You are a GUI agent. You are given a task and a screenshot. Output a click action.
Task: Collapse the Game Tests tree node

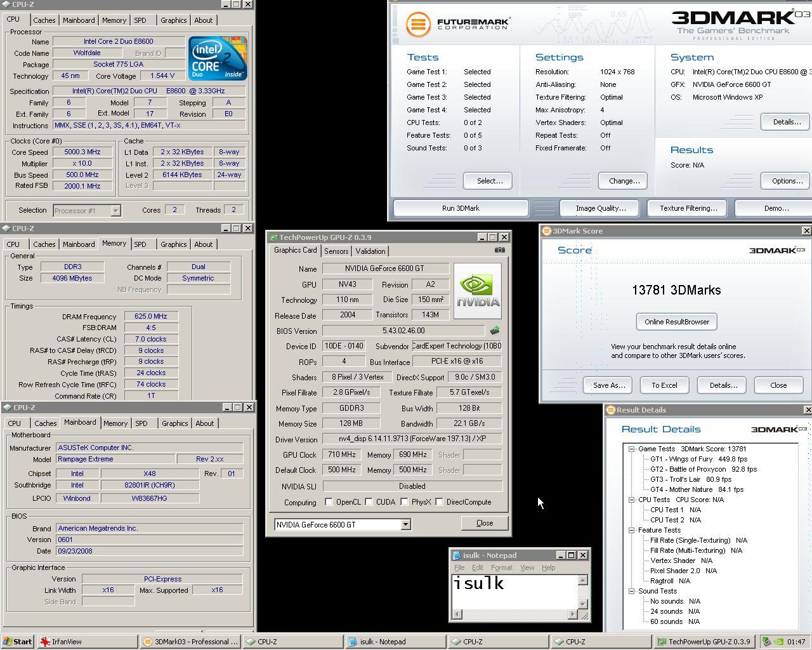point(632,449)
